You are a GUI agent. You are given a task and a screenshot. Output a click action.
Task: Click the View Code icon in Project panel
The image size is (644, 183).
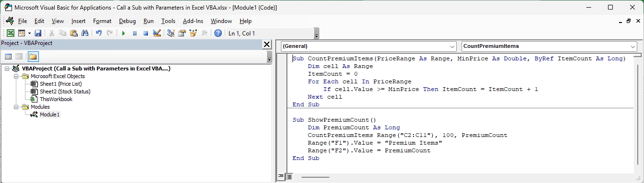[9, 57]
